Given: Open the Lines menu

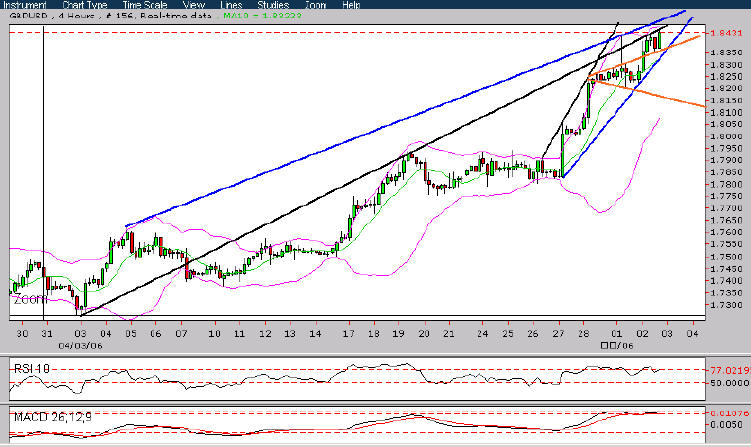Looking at the screenshot, I should 231,5.
